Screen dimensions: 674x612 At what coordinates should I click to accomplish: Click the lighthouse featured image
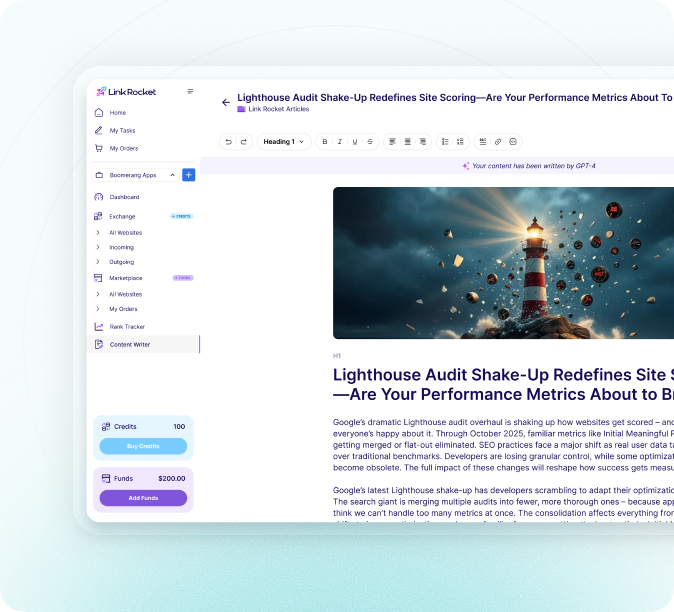click(x=503, y=263)
